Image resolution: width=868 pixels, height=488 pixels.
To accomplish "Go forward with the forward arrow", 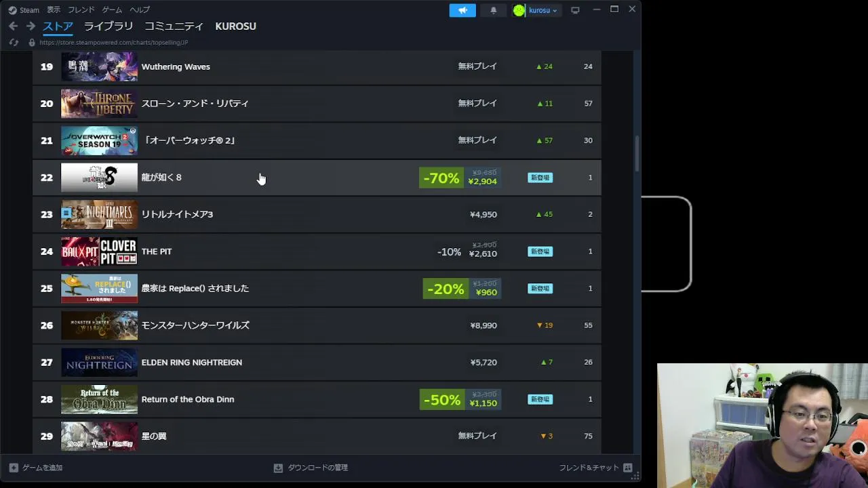I will click(x=31, y=26).
